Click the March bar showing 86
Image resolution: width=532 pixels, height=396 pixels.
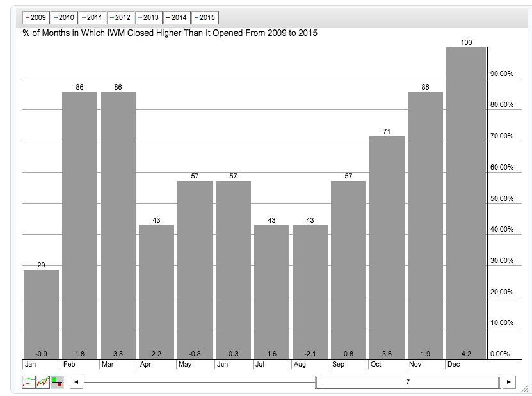(x=118, y=225)
